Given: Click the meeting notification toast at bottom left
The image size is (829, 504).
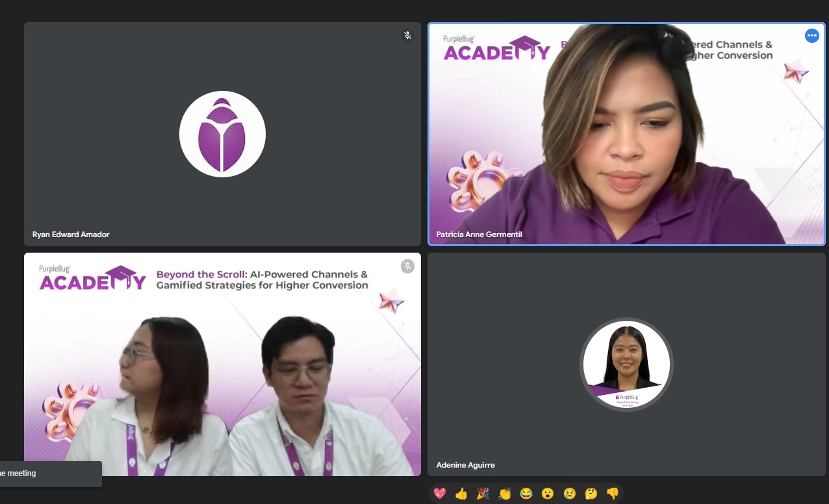Looking at the screenshot, I should (x=49, y=473).
